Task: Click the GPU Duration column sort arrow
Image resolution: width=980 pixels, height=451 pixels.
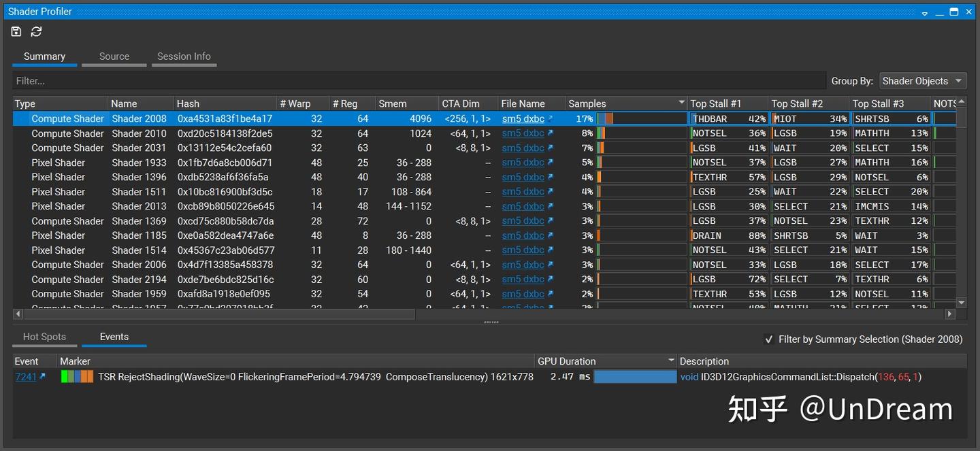Action: click(x=671, y=361)
